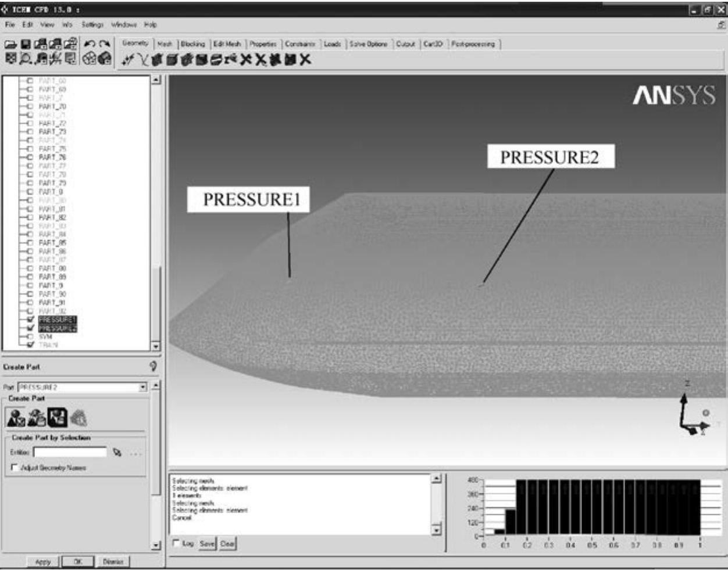This screenshot has height=570, width=728.
Task: Uncheck the PRESSURE1 part checkbox
Action: [30, 320]
